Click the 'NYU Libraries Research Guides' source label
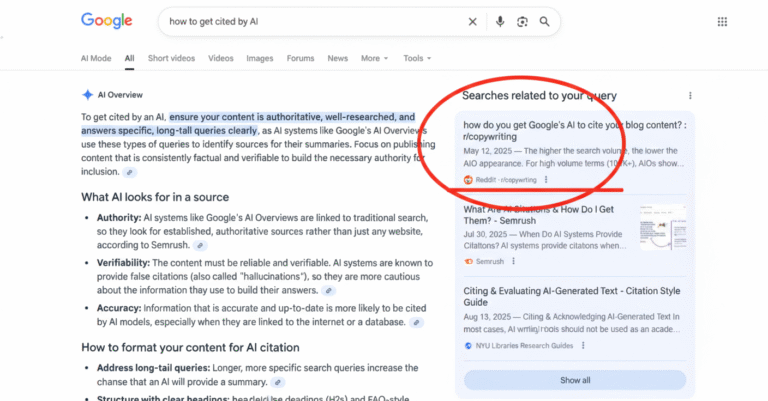This screenshot has height=401, width=768. point(524,346)
